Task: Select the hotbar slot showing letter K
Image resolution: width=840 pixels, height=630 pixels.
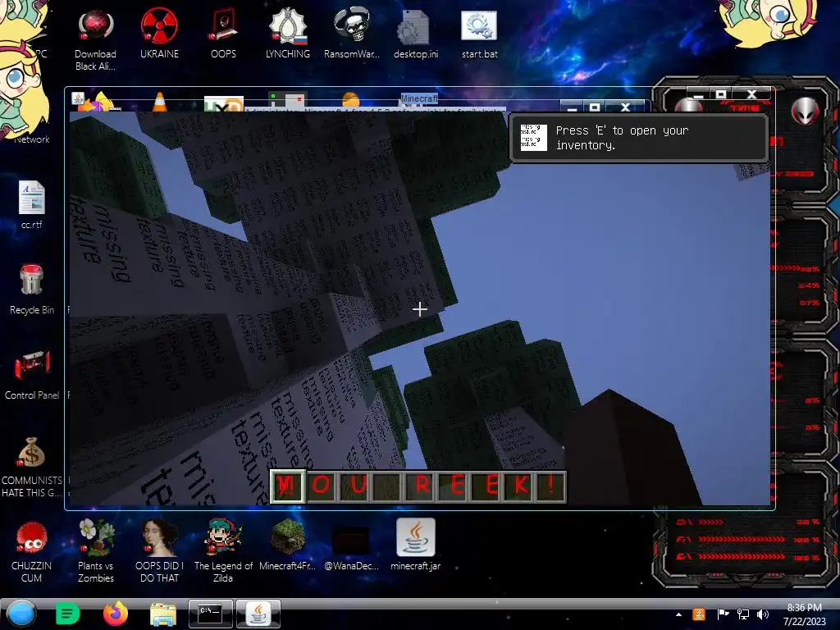Action: click(519, 486)
